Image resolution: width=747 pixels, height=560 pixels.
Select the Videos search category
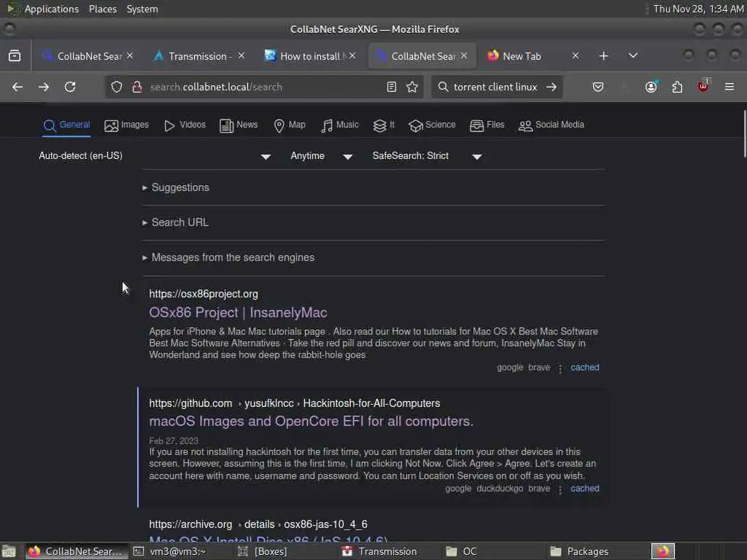coord(185,125)
